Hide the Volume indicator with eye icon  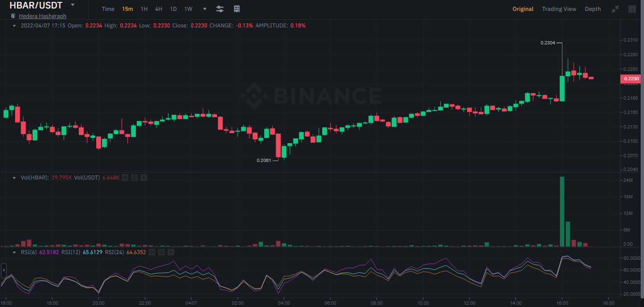coord(125,178)
